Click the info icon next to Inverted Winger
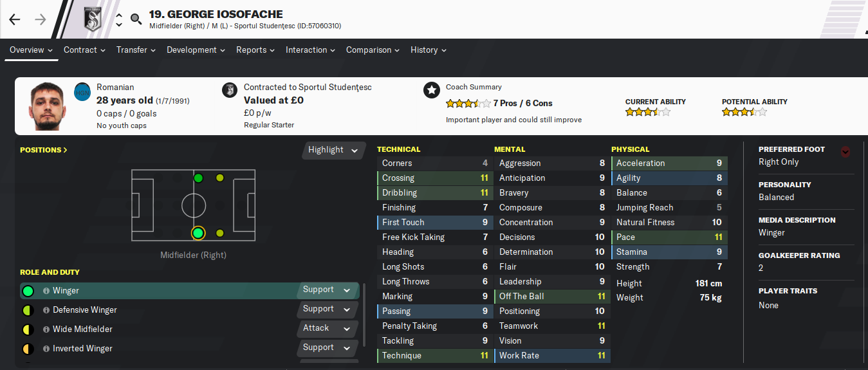 (x=46, y=349)
